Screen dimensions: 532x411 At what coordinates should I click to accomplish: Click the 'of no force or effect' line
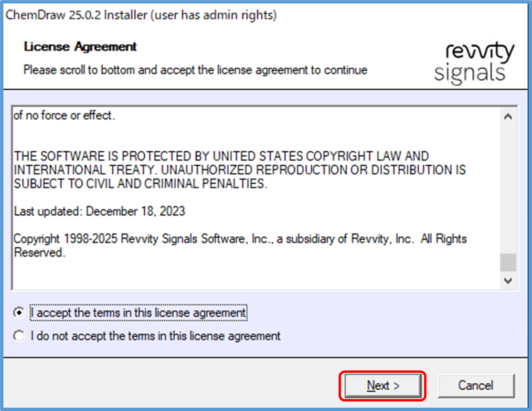pyautogui.click(x=64, y=116)
